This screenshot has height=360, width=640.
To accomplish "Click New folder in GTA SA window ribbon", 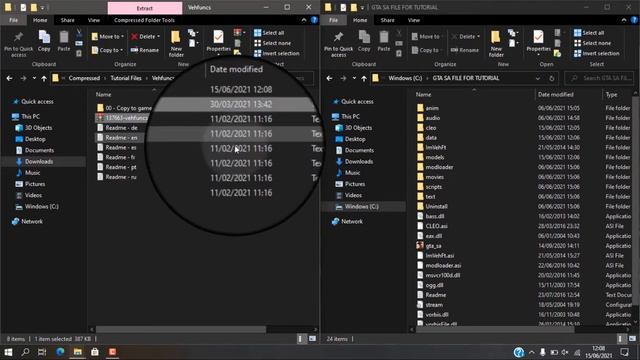I will click(496, 44).
